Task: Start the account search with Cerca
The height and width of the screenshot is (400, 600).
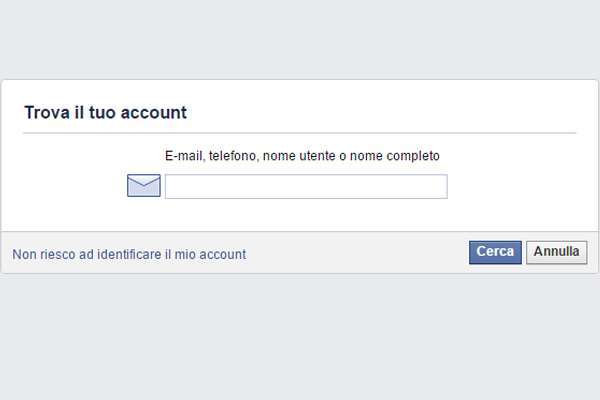Action: tap(495, 252)
